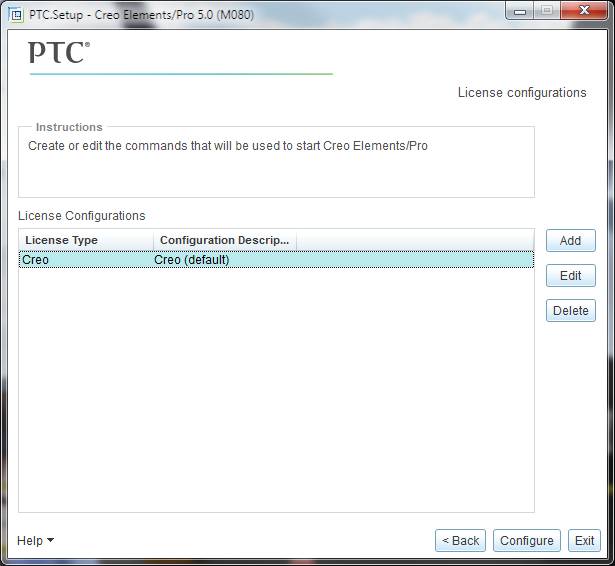Click the Configuration Description column header
This screenshot has width=615, height=566.
(x=224, y=240)
